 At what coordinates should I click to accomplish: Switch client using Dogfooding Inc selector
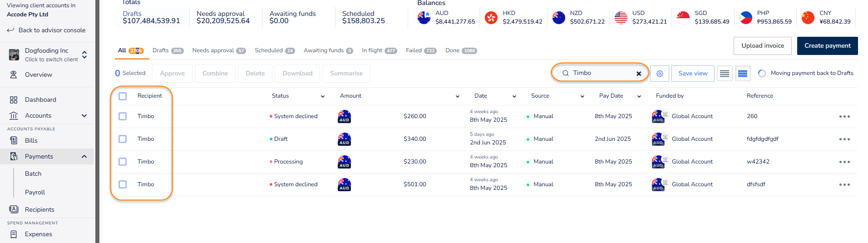[x=84, y=55]
